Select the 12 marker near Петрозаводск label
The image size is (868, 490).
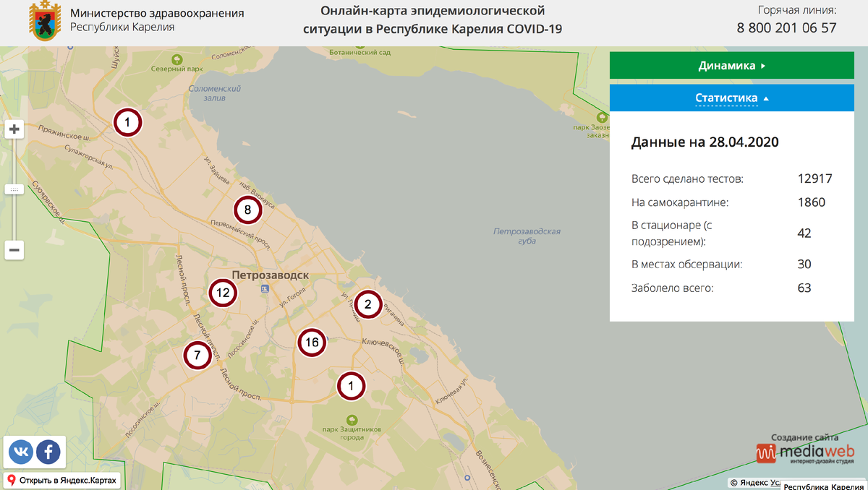(x=223, y=293)
